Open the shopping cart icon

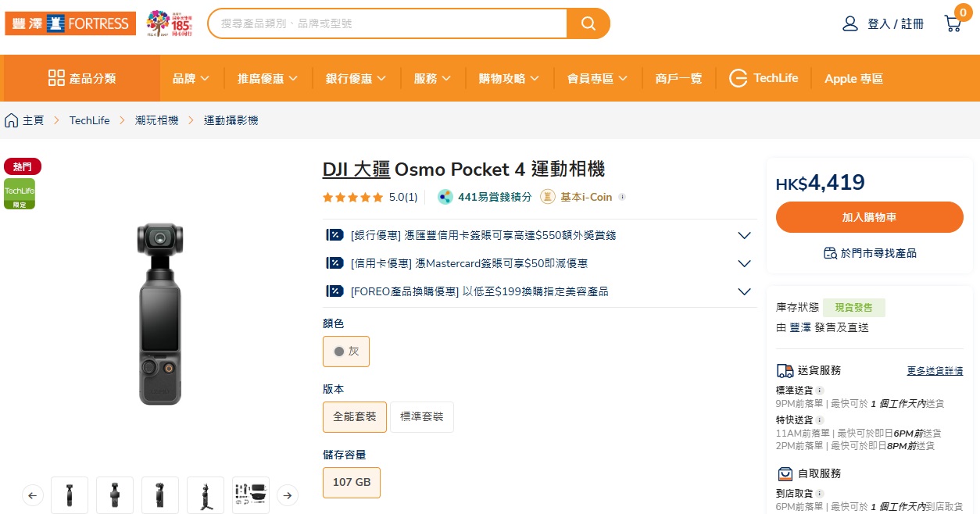pyautogui.click(x=953, y=23)
